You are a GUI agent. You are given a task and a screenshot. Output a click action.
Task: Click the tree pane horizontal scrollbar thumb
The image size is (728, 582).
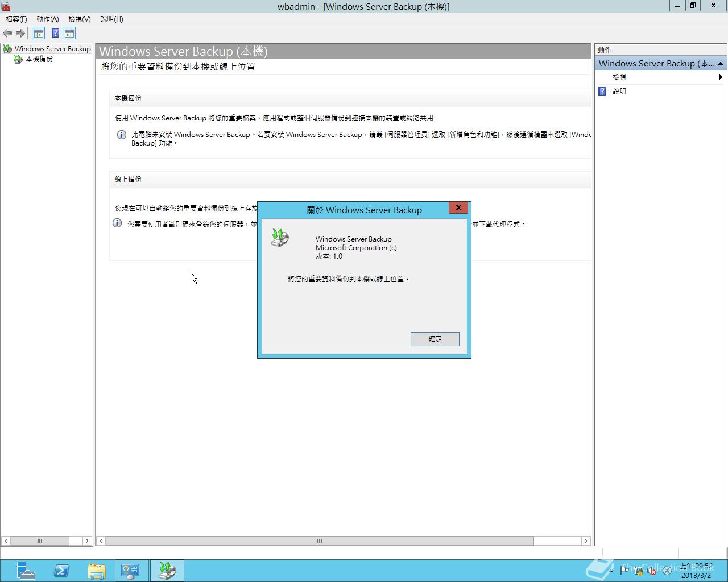click(x=40, y=541)
